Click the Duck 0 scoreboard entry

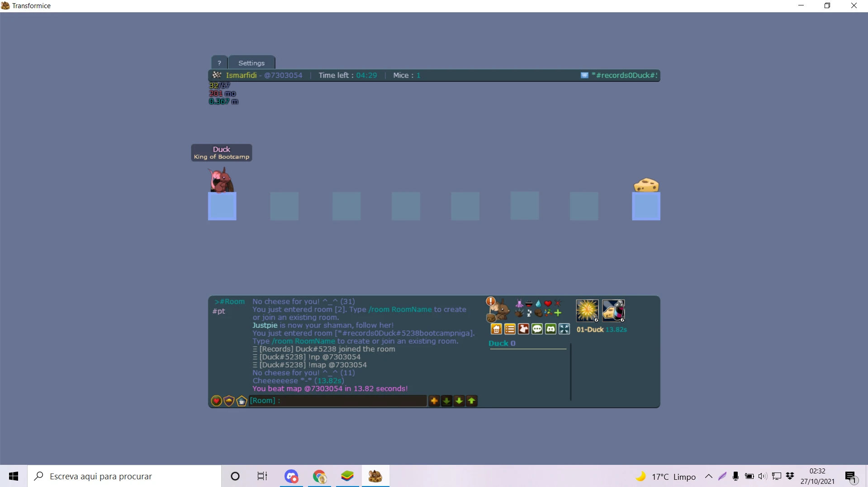502,343
